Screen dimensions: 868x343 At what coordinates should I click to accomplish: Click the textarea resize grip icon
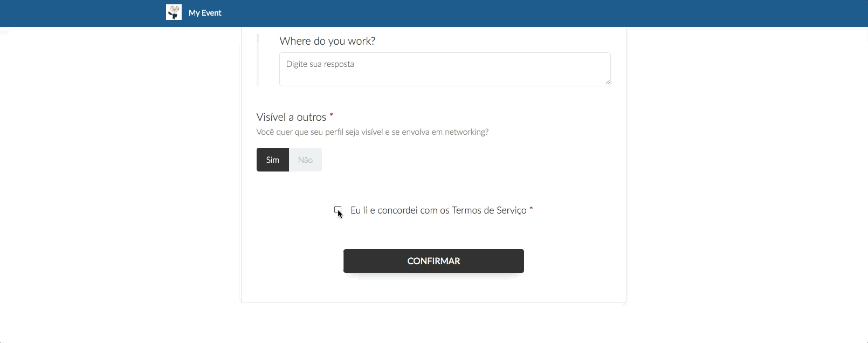pyautogui.click(x=608, y=82)
